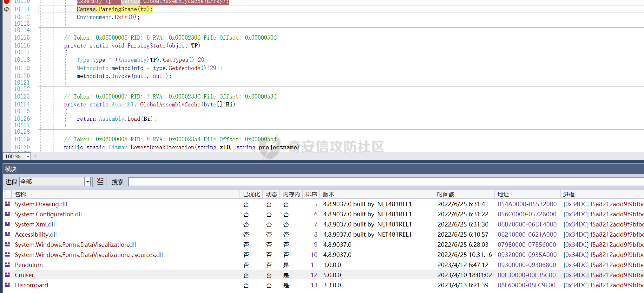The height and width of the screenshot is (293, 644).
Task: Click the final 进程 column header in modules table
Action: click(x=602, y=194)
